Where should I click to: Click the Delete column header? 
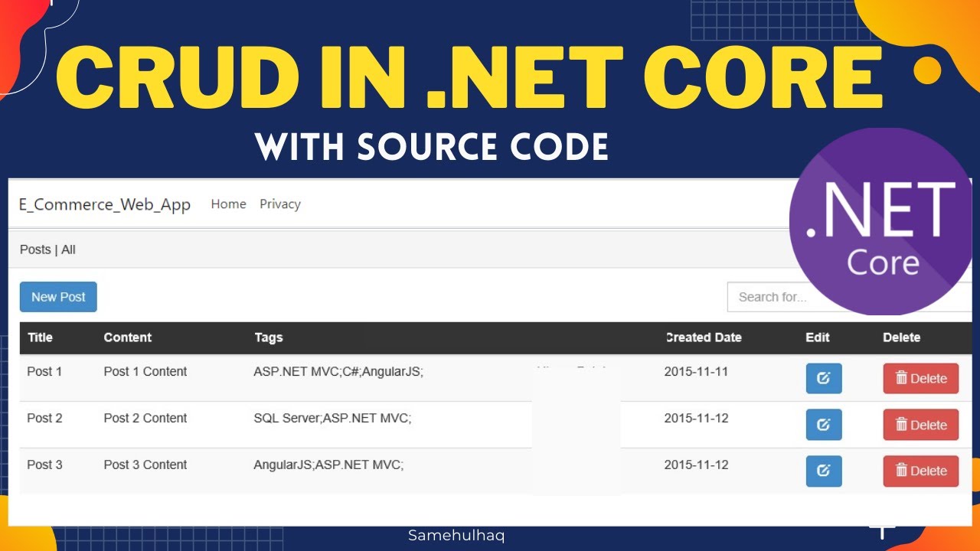pos(901,337)
